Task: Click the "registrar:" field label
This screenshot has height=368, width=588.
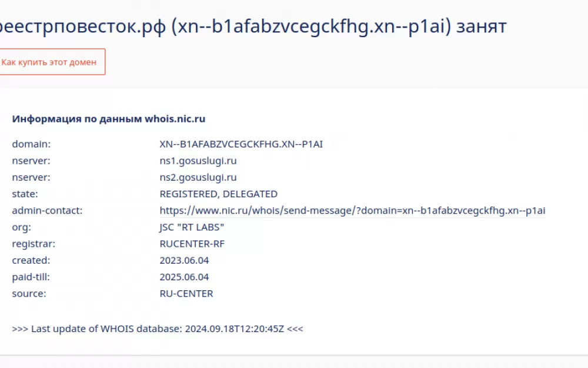Action: tap(34, 244)
